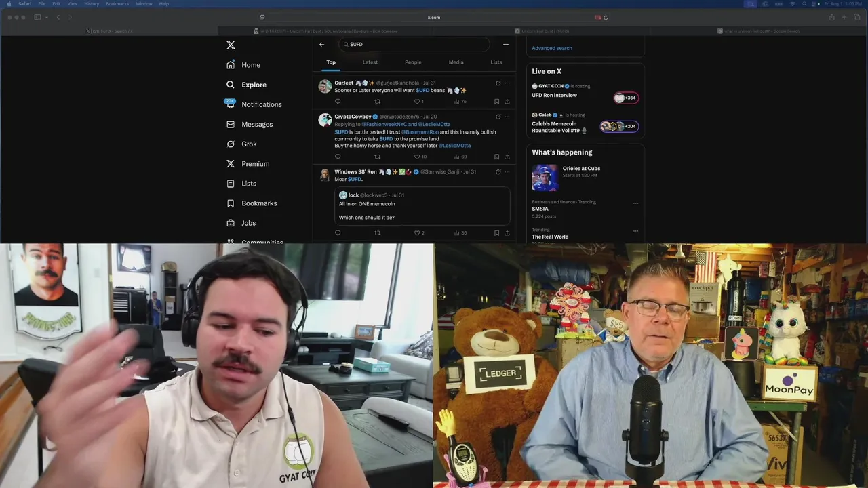Open more menu on Windows 98' Ron's post
868x488 pixels.
tap(507, 172)
